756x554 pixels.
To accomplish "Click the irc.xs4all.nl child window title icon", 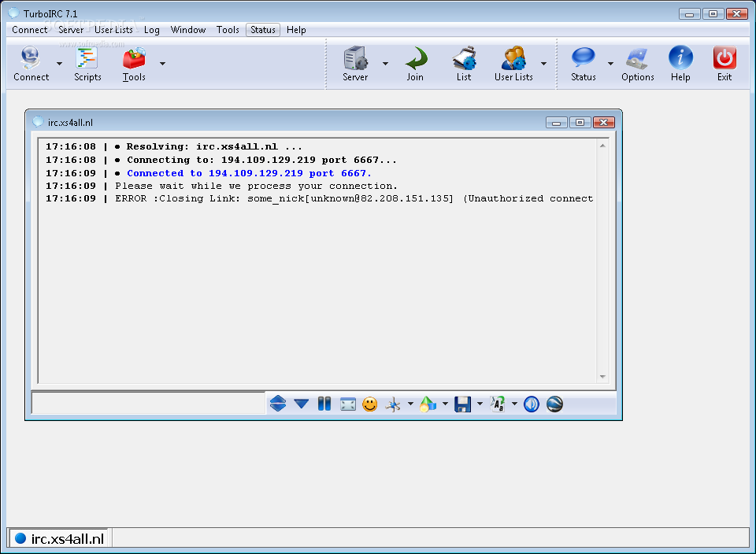I will (38, 122).
